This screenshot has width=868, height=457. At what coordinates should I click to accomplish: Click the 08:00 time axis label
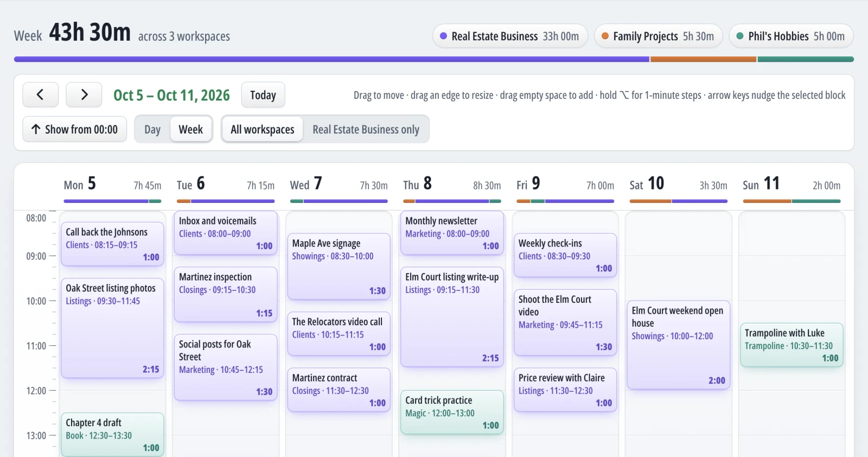tap(36, 218)
